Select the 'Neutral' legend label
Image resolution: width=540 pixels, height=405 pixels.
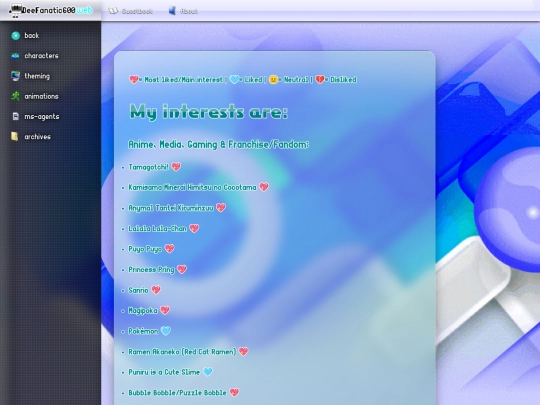pos(296,80)
